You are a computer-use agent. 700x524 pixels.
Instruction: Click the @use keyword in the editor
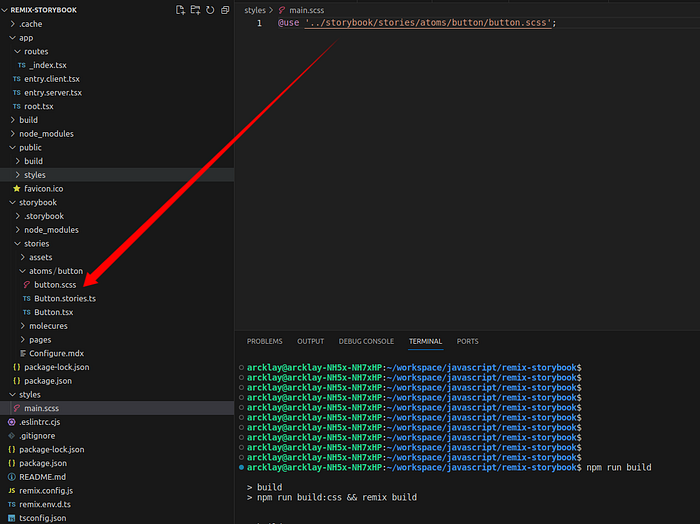(x=288, y=23)
